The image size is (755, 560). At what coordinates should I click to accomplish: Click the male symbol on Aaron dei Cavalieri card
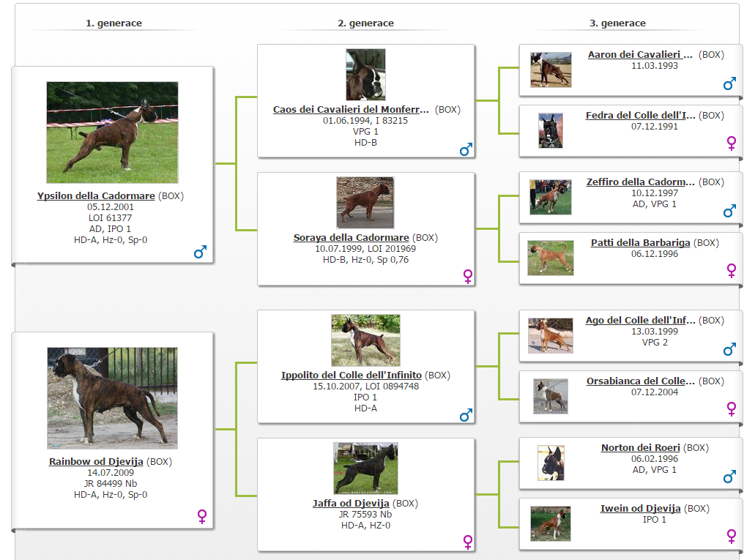(x=729, y=83)
